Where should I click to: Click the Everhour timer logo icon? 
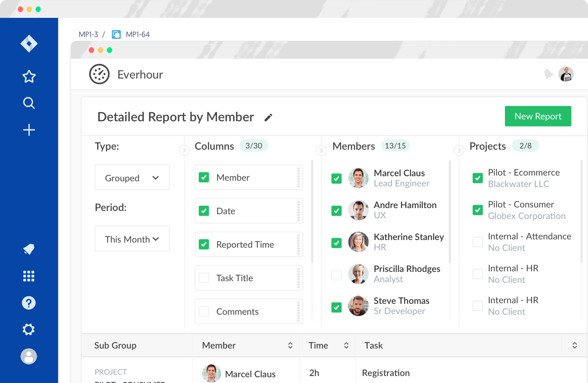[x=99, y=74]
